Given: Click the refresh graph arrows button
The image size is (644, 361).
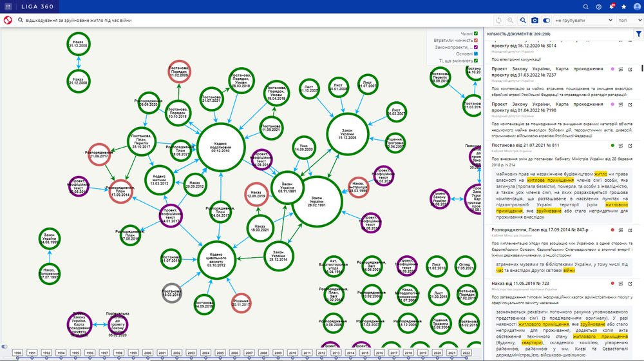Looking at the screenshot, I should point(498,20).
